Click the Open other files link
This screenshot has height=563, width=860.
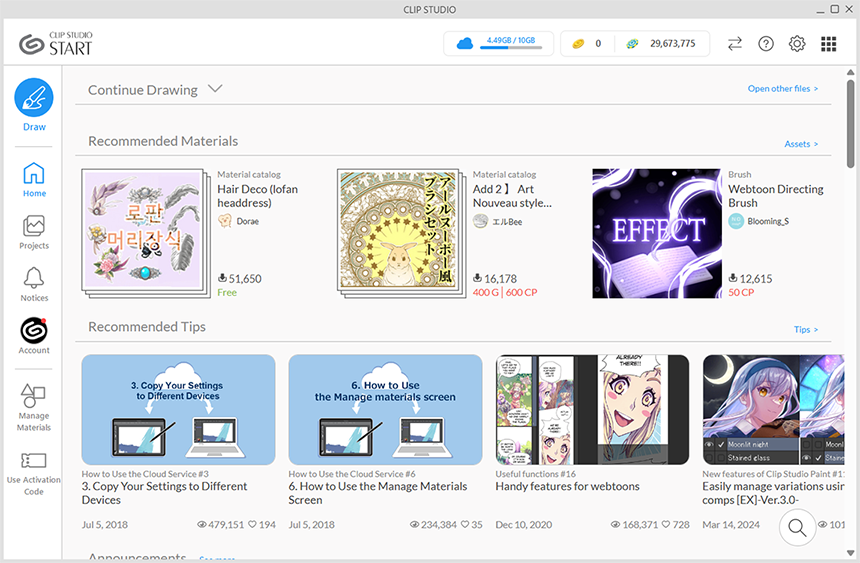(782, 89)
